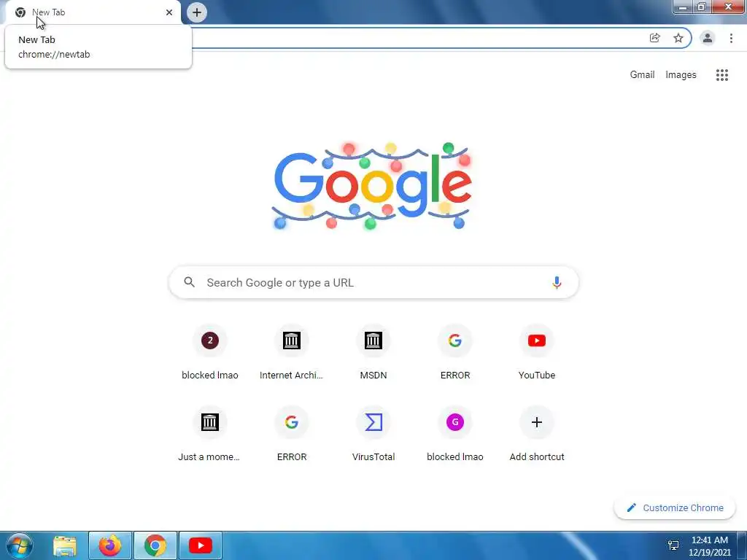Click the Add shortcut plus tile
This screenshot has width=747, height=560.
click(537, 435)
